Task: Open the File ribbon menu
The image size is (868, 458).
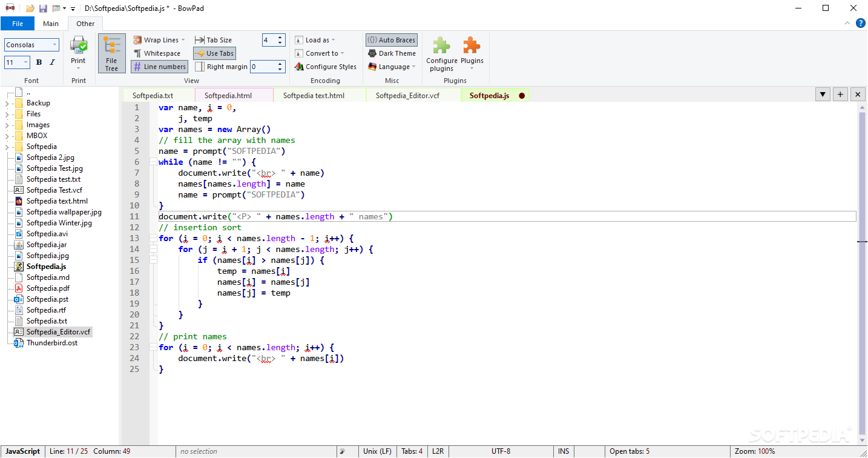Action: pyautogui.click(x=18, y=24)
